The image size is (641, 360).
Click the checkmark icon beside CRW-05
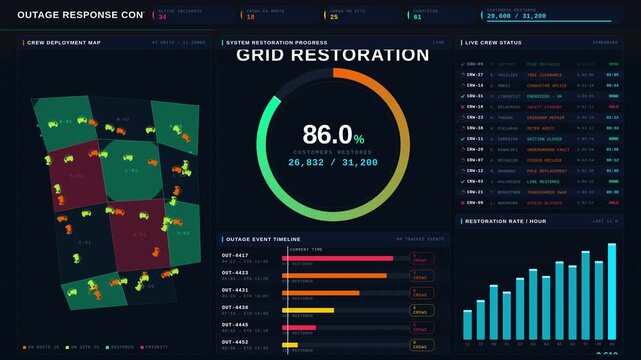point(463,64)
